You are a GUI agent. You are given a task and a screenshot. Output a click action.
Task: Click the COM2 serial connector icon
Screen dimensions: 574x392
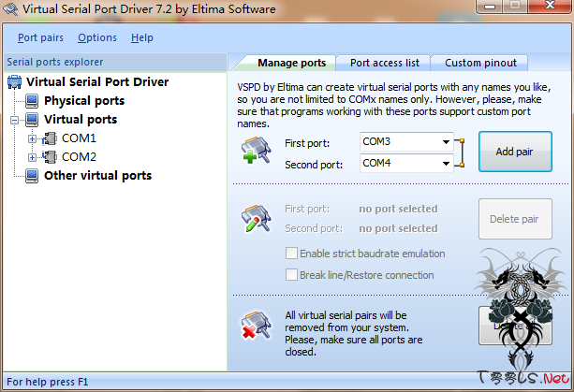(50, 157)
